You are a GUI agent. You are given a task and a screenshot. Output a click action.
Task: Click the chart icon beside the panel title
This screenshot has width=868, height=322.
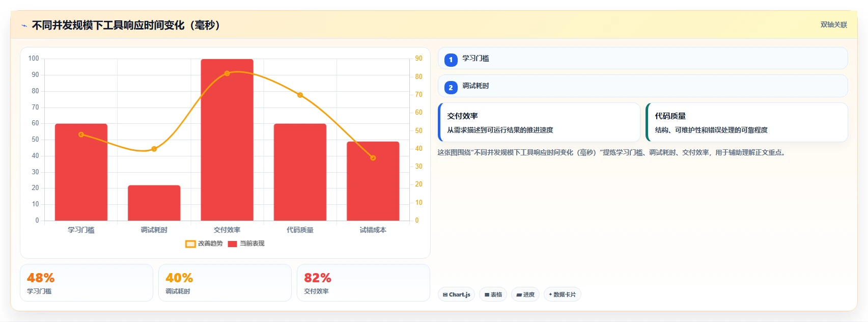[24, 25]
